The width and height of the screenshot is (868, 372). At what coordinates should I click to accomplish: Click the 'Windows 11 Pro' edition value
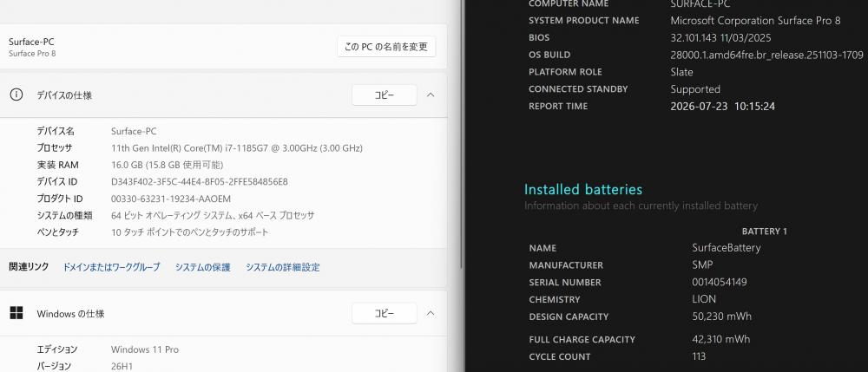coord(145,349)
